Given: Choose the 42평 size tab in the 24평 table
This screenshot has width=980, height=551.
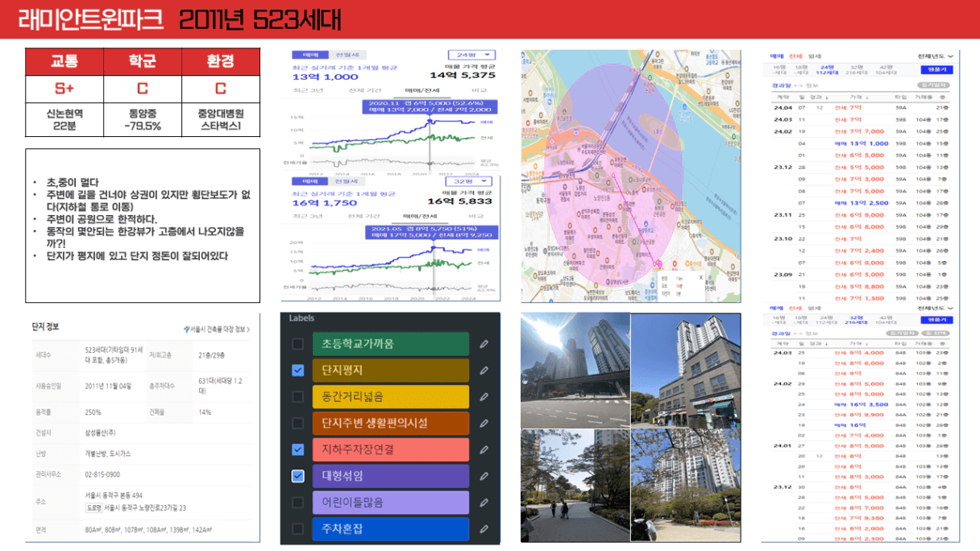Looking at the screenshot, I should [x=887, y=69].
